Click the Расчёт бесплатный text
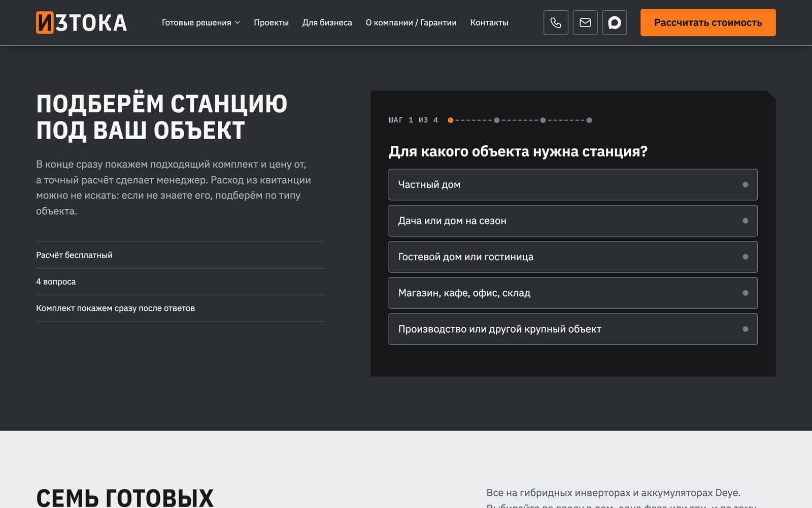Image resolution: width=812 pixels, height=508 pixels. pos(74,255)
